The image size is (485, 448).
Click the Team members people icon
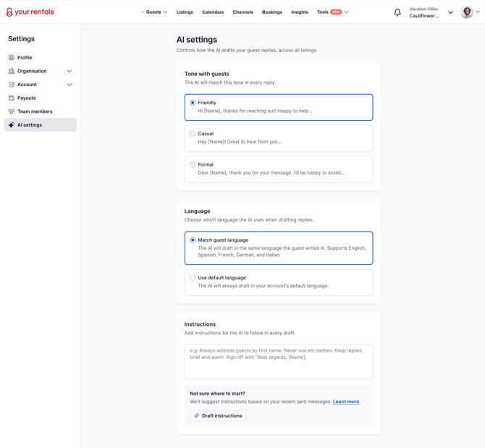pos(12,111)
